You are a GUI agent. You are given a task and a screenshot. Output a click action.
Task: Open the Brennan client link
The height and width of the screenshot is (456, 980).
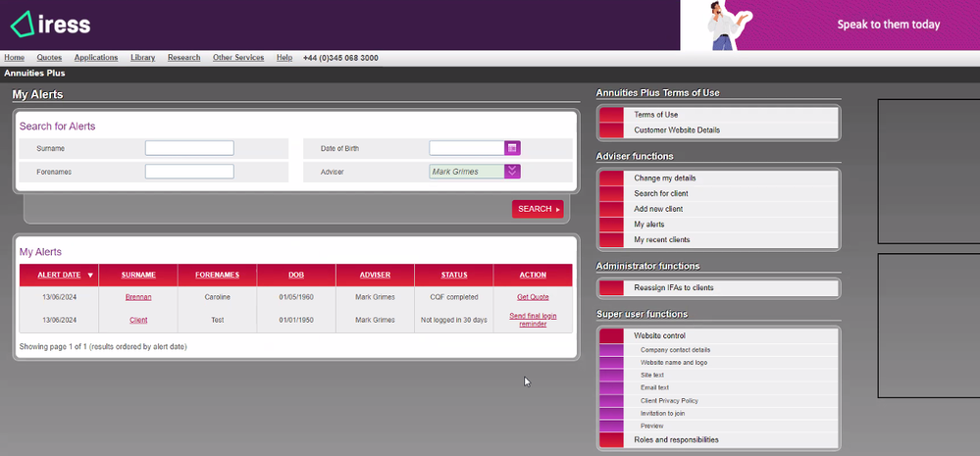coord(138,297)
